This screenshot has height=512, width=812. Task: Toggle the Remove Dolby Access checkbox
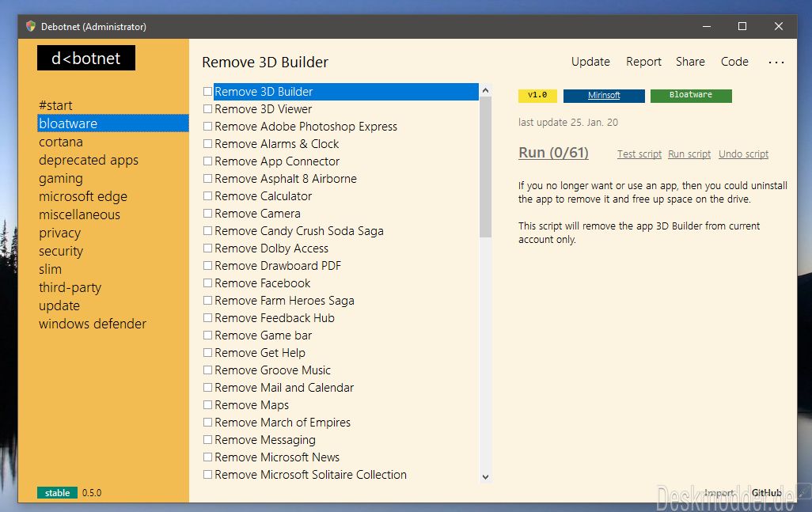pyautogui.click(x=207, y=248)
